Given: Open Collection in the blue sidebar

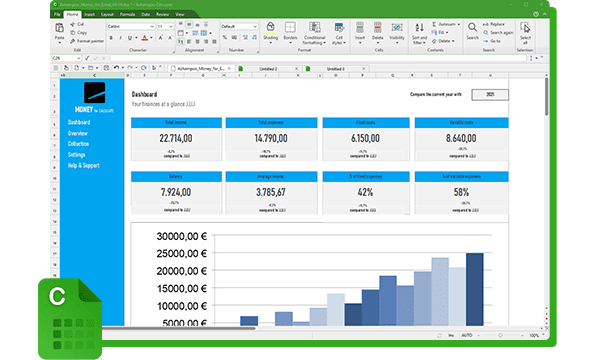Looking at the screenshot, I should (x=78, y=144).
